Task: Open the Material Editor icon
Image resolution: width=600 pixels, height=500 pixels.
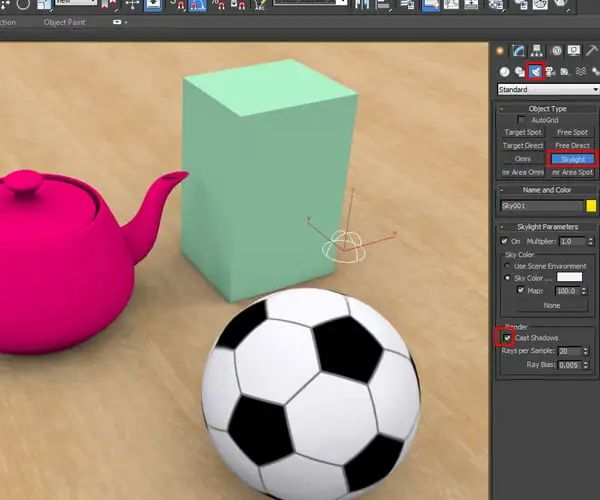Action: pos(495,5)
